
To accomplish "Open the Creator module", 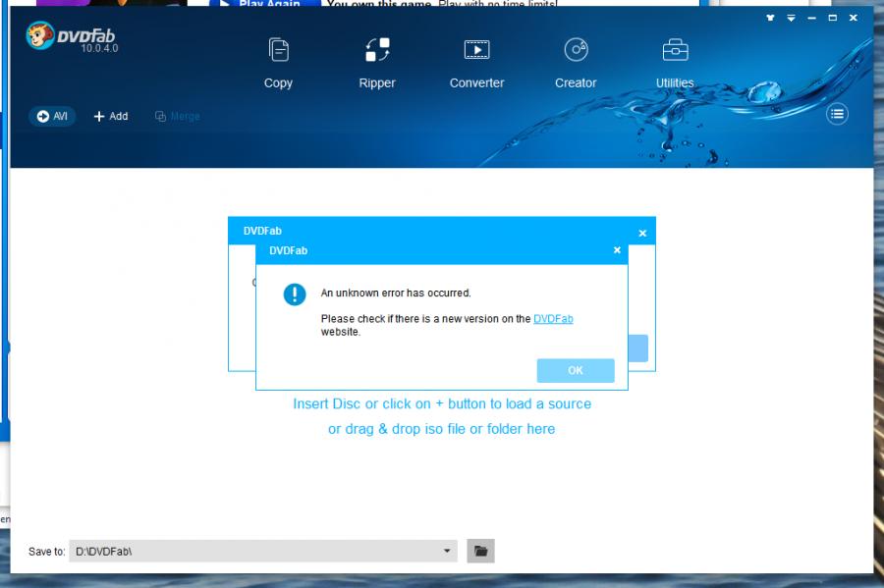I will (576, 62).
